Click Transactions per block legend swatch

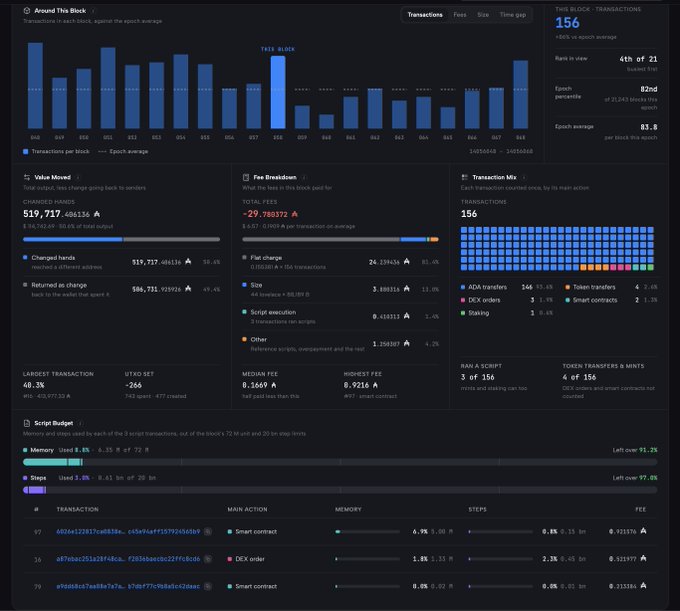point(26,151)
